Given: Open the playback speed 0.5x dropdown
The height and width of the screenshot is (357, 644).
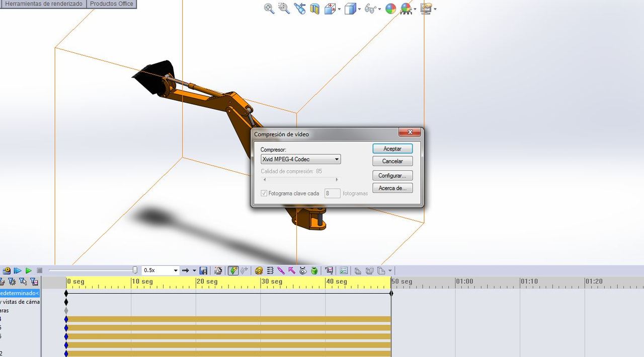Looking at the screenshot, I should (176, 270).
